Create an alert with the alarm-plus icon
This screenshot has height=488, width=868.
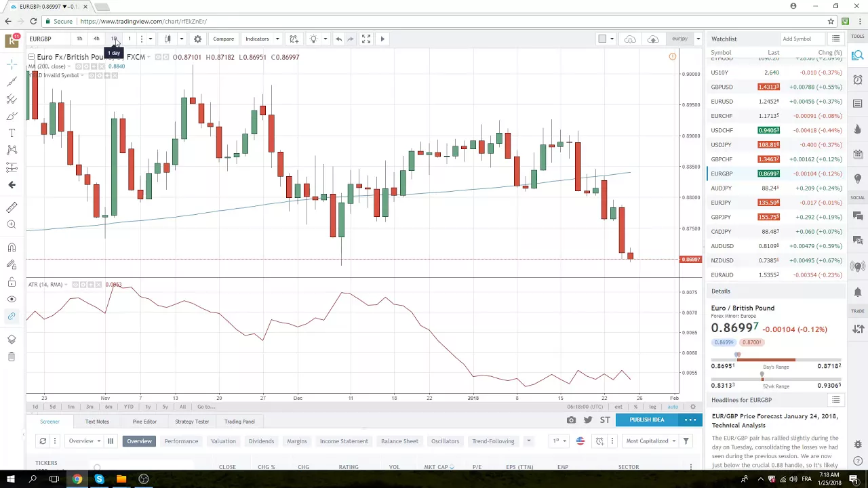click(x=294, y=39)
